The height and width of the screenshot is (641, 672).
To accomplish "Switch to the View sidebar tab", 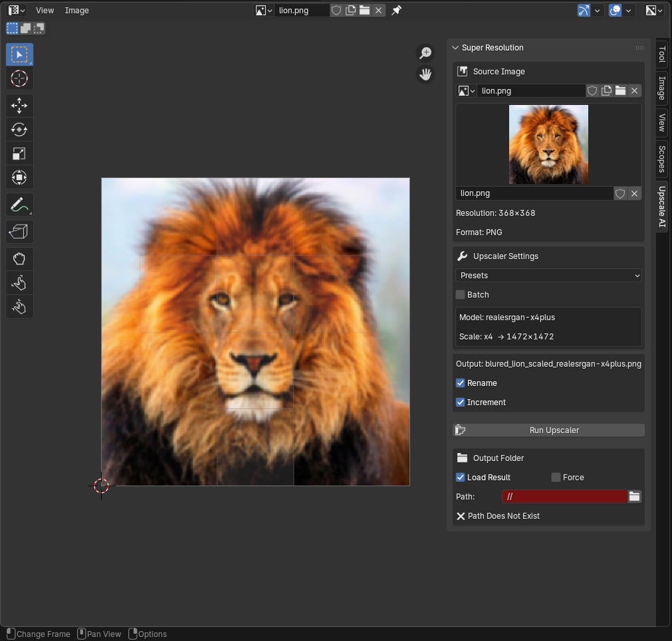I will (662, 122).
